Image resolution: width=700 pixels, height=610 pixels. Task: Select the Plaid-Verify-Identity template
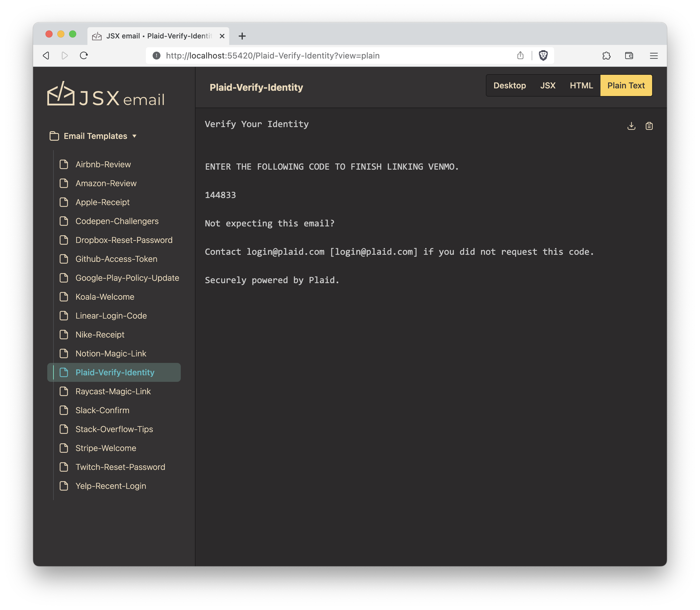coord(114,372)
